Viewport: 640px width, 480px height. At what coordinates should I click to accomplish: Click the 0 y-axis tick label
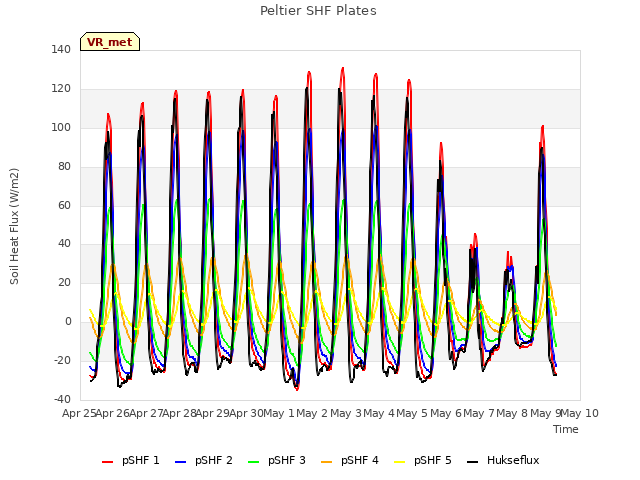pos(68,322)
